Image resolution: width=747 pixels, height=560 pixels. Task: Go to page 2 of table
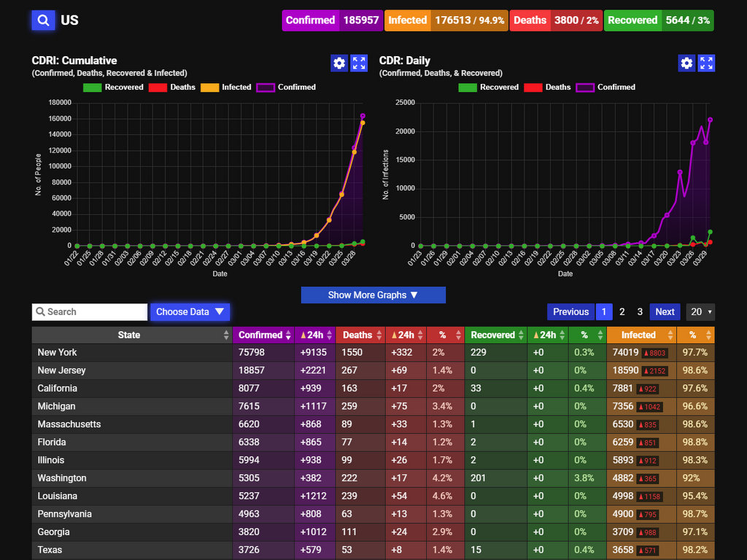coord(622,312)
